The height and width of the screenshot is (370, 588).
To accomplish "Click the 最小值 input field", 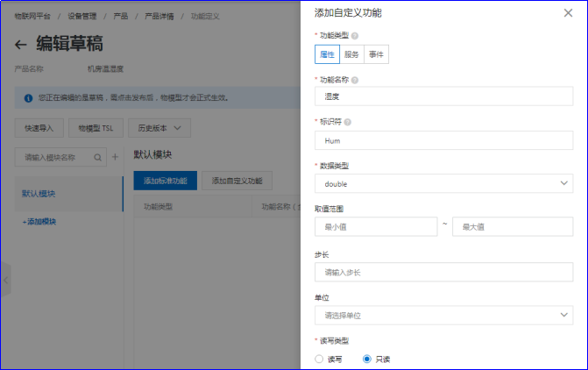I will 376,227.
